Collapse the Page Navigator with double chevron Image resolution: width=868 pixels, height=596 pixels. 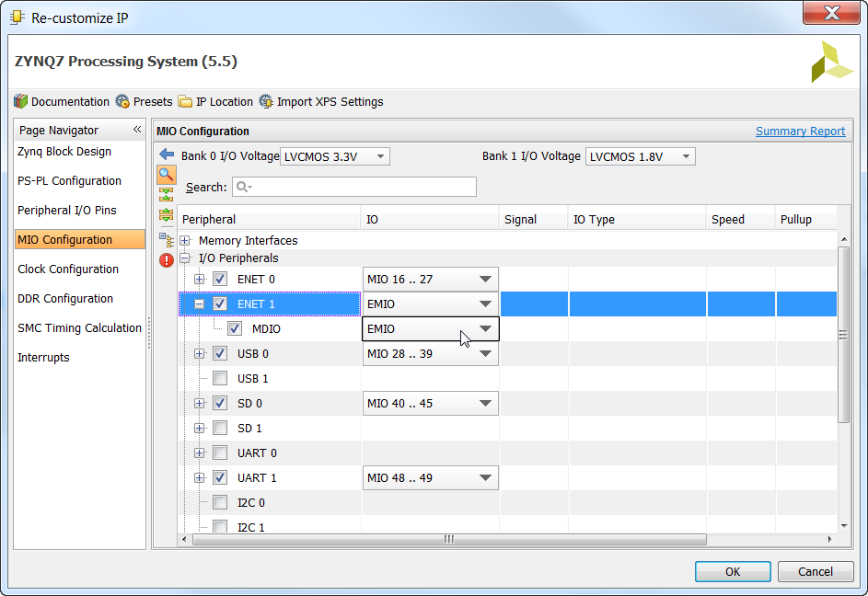click(x=137, y=130)
